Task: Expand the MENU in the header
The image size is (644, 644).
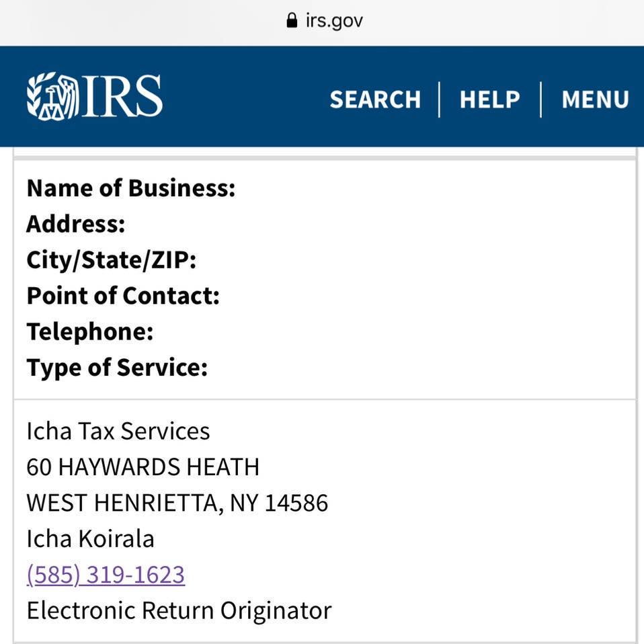Action: click(x=595, y=99)
